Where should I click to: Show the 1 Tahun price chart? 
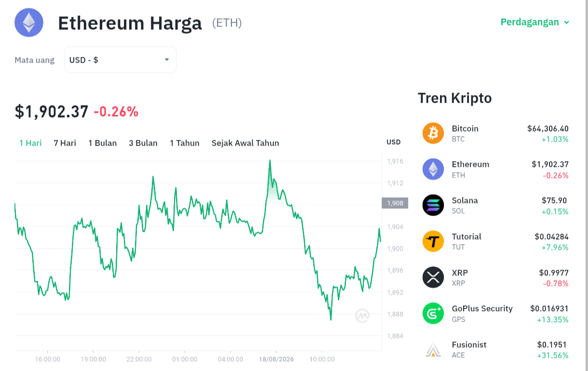click(x=185, y=143)
